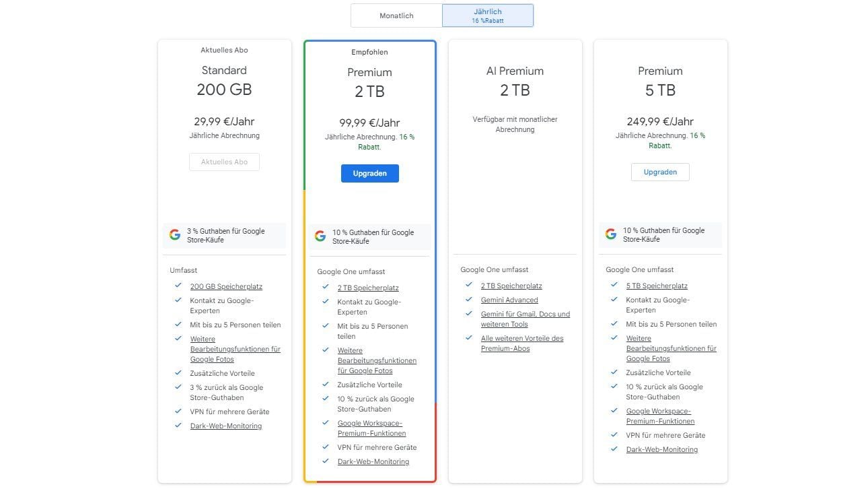Switch to Monatlich billing tab
This screenshot has height=491, width=868.
tap(396, 15)
